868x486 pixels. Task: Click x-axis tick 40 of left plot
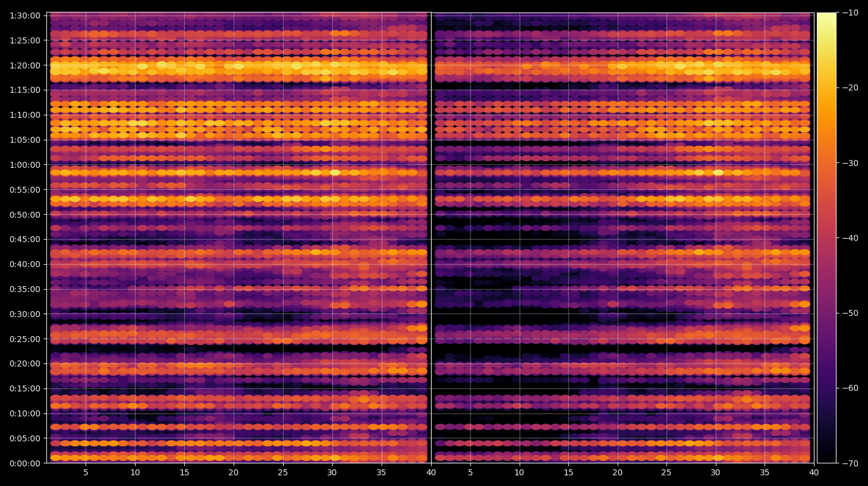[x=431, y=473]
